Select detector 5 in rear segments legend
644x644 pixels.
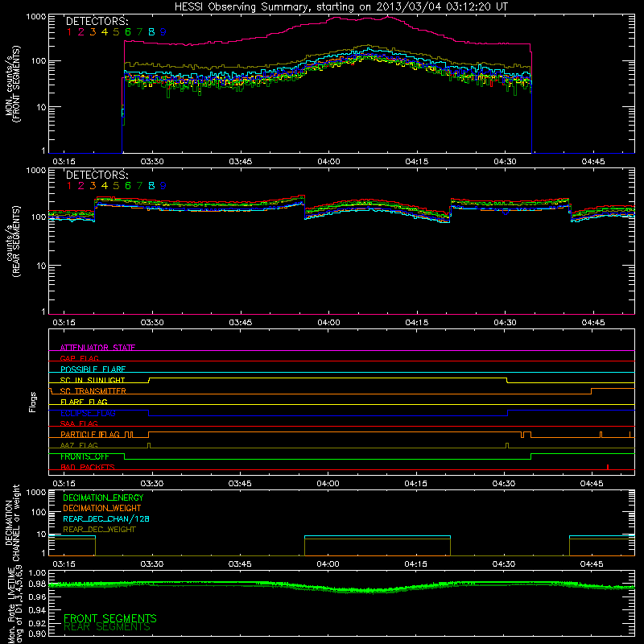click(x=116, y=186)
